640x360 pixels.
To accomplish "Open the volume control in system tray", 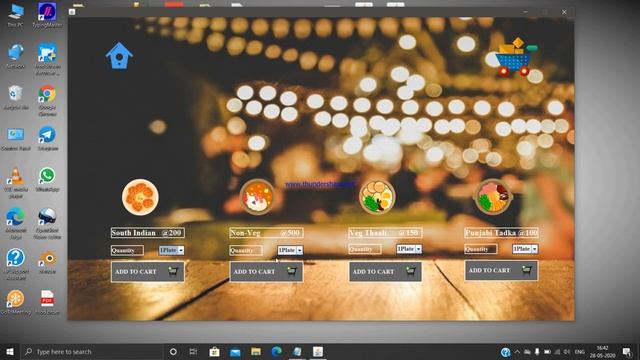I will click(x=567, y=351).
